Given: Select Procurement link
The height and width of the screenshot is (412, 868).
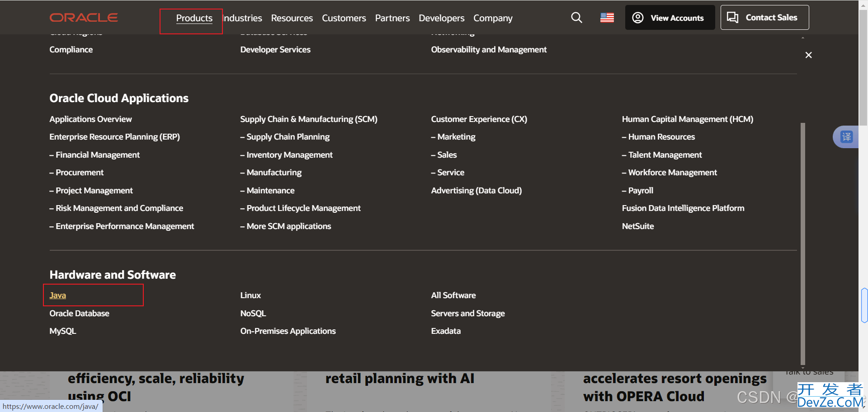Looking at the screenshot, I should coord(76,173).
